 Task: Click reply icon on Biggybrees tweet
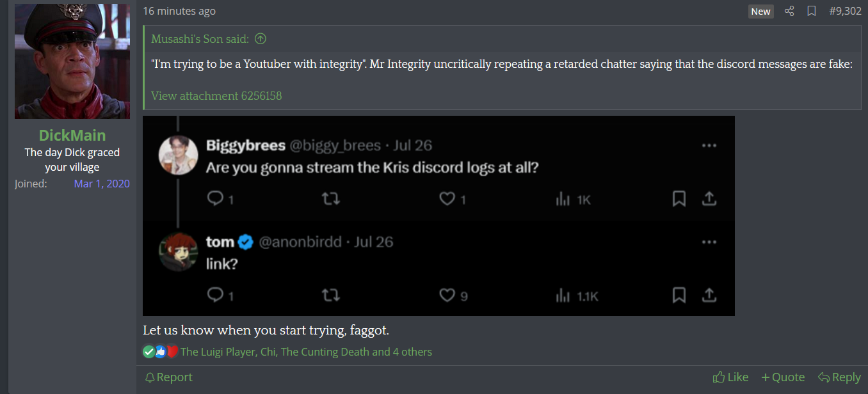pyautogui.click(x=216, y=200)
